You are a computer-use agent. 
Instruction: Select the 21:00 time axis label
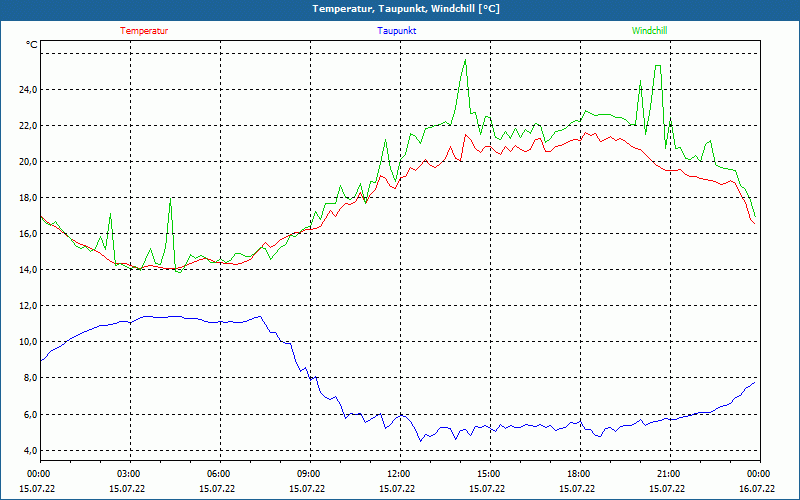[668, 474]
